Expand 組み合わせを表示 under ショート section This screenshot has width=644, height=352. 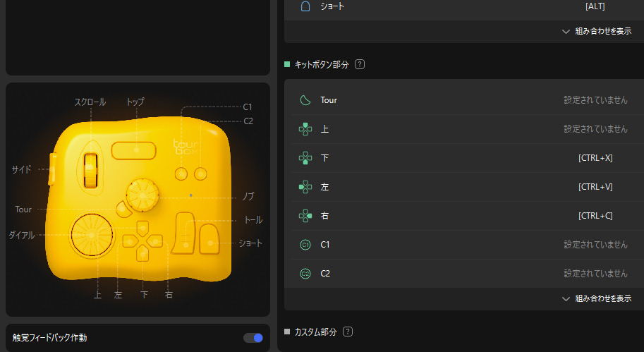pyautogui.click(x=596, y=31)
